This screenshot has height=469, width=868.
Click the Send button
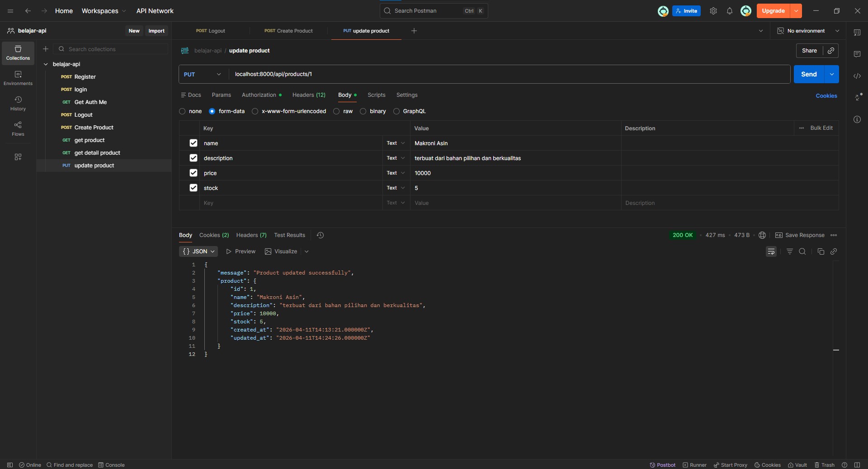coord(808,74)
